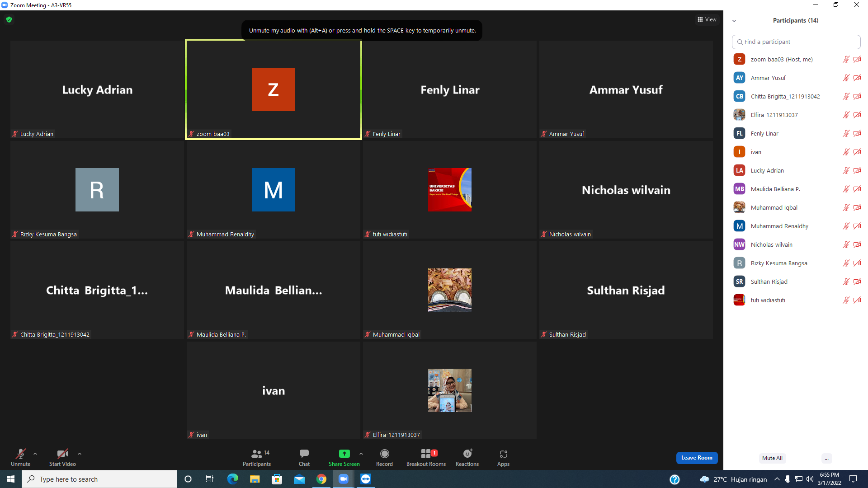
Task: Select the ivan video tile
Action: click(x=274, y=390)
